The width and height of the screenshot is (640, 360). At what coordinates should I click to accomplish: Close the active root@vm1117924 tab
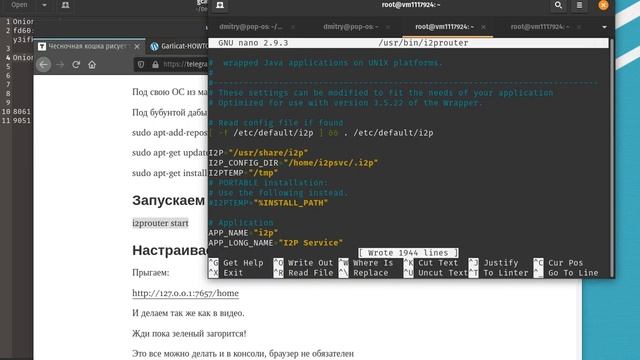pos(483,27)
